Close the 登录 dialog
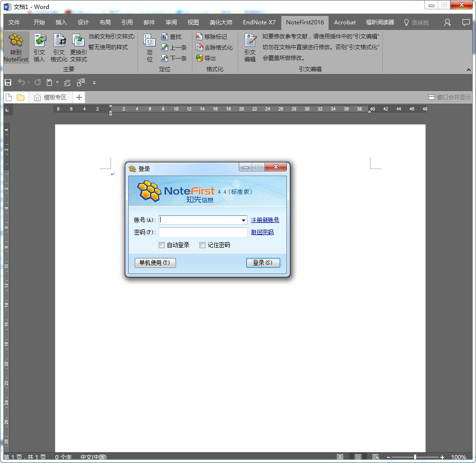Screen dimensions: 476x463 [x=276, y=167]
